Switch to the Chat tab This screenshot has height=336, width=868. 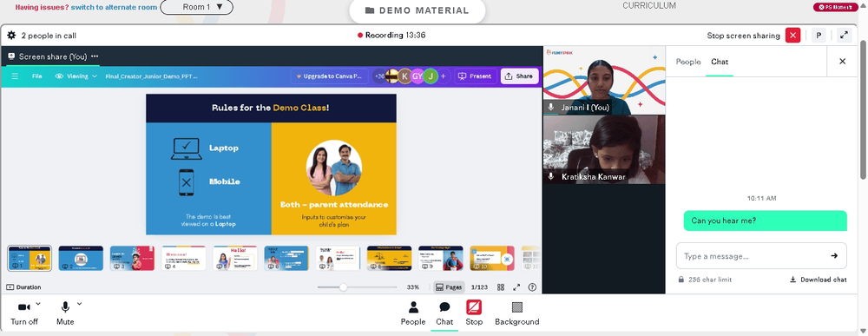pyautogui.click(x=720, y=62)
